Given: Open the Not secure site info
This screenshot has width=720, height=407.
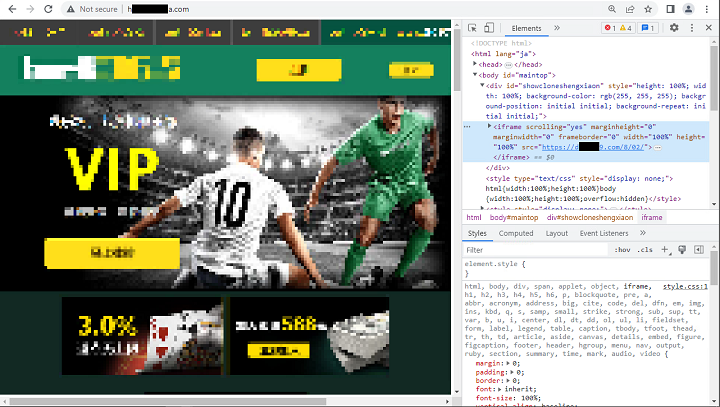Looking at the screenshot, I should tap(92, 9).
